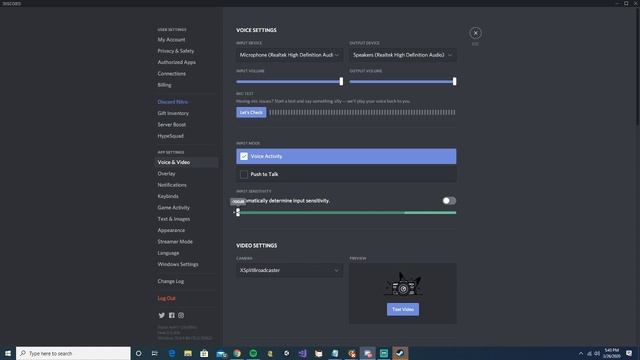Open Task View in taskbar
The height and width of the screenshot is (360, 640).
pyautogui.click(x=155, y=353)
